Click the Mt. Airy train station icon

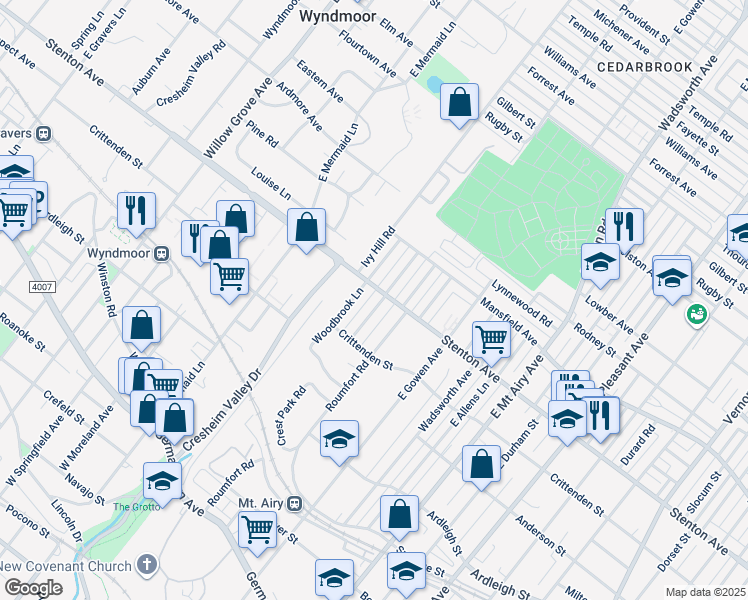click(x=295, y=504)
